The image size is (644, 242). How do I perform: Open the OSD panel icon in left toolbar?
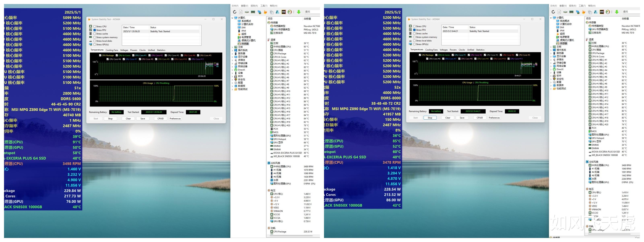tap(284, 12)
